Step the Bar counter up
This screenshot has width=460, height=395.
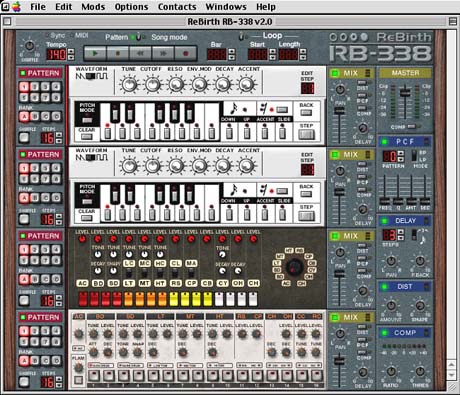click(232, 51)
